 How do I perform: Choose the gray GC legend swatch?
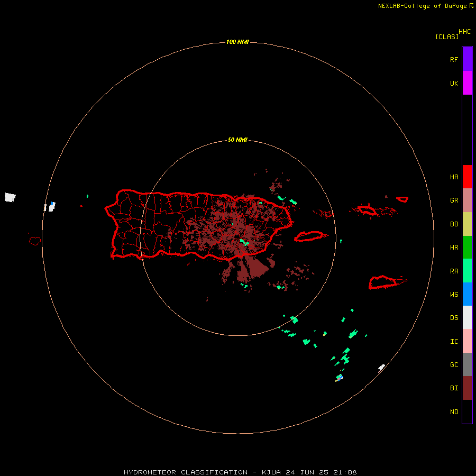coord(467,364)
